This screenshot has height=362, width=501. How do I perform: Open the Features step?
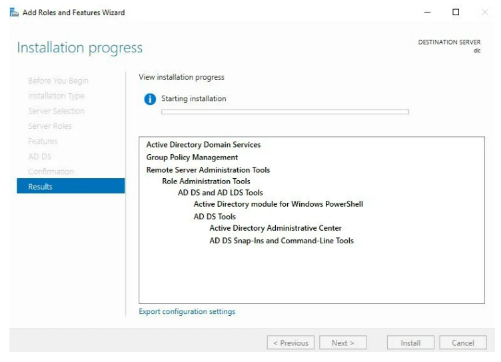[x=43, y=141]
